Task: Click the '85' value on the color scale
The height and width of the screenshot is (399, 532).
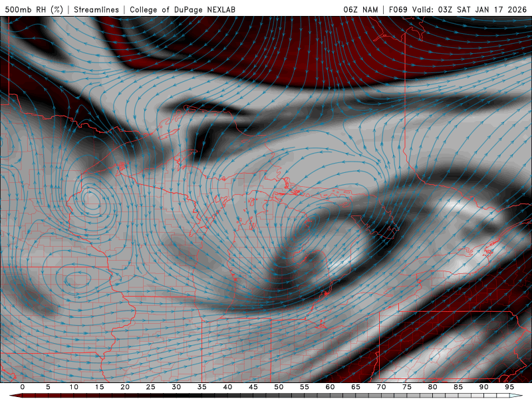Action: tap(458, 387)
